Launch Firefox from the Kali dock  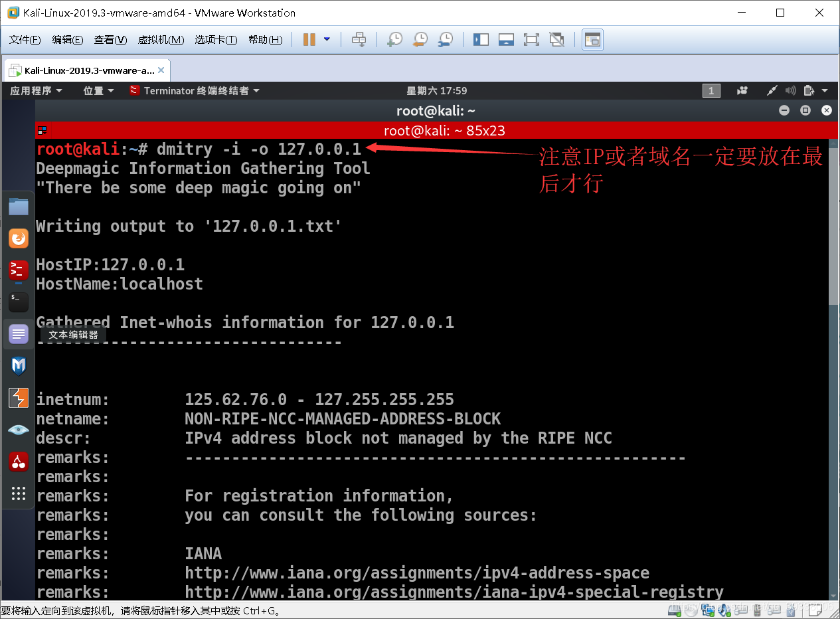pos(19,238)
